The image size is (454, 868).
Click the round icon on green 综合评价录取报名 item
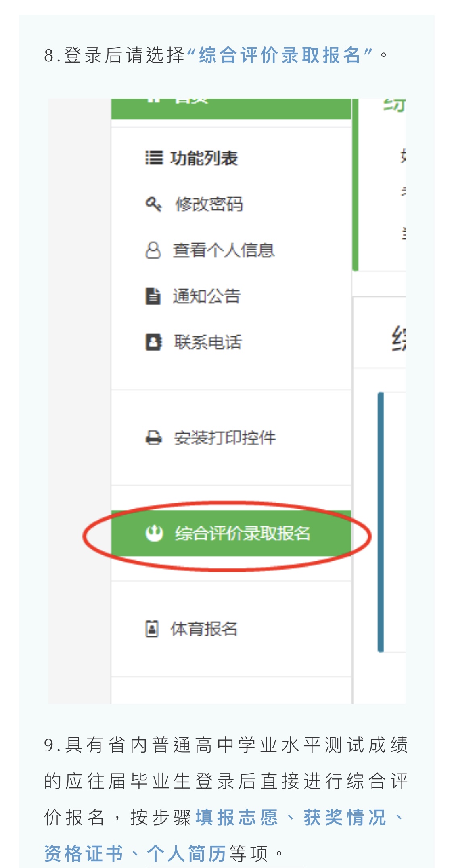154,533
